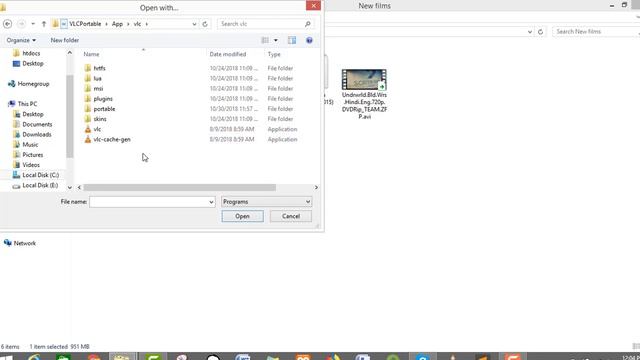
Task: Open the Programs file type dropdown
Action: point(267,202)
